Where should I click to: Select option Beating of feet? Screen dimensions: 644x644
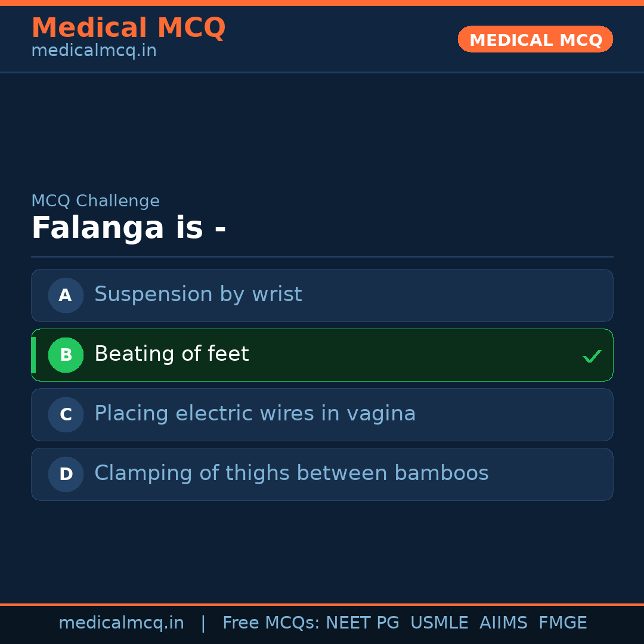(x=172, y=354)
